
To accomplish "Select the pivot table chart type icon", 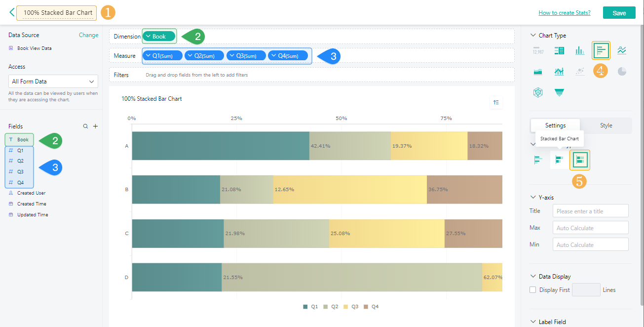I will coord(559,50).
